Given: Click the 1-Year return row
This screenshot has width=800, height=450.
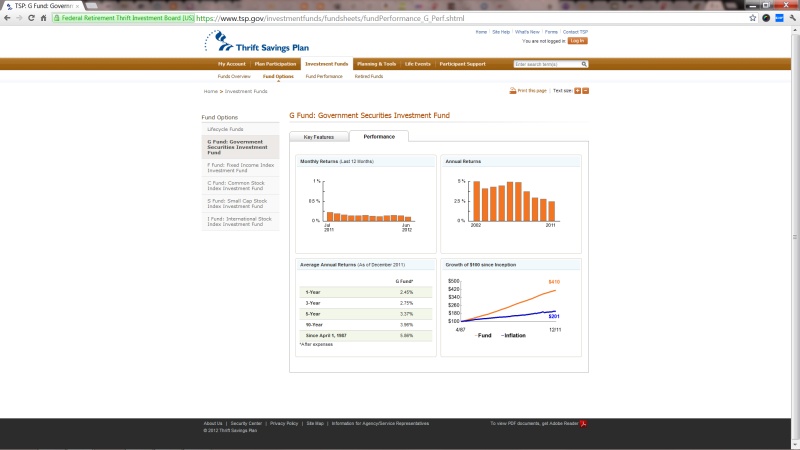Looking at the screenshot, I should point(365,292).
